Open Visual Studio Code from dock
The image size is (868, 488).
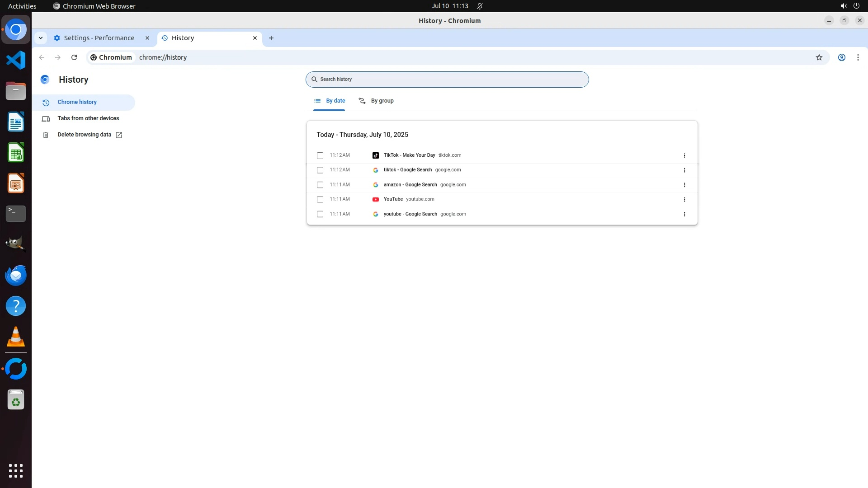[x=16, y=60]
